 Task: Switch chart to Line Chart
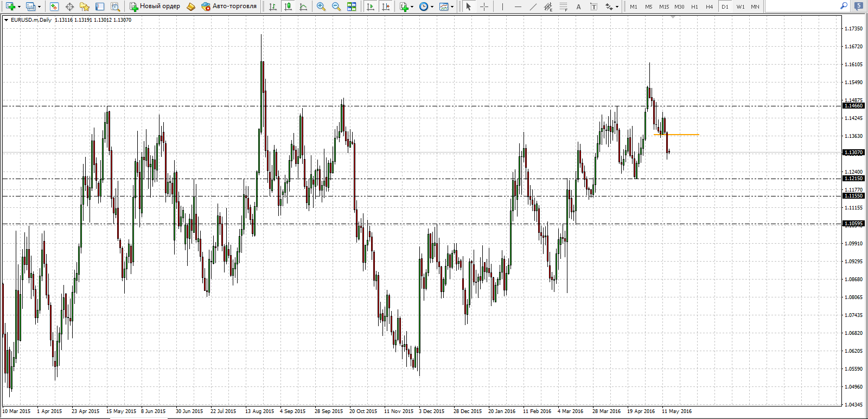303,7
